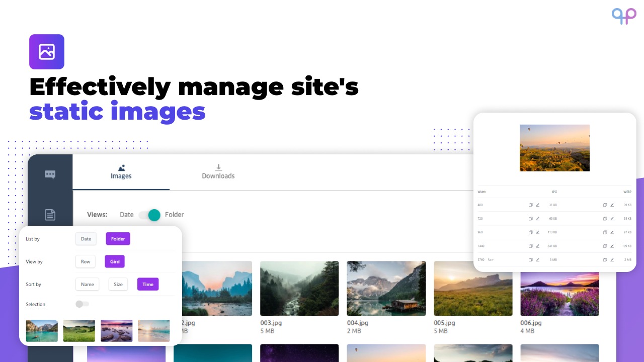644x362 pixels.
Task: Edit the 480 width JPG version
Action: [x=537, y=205]
